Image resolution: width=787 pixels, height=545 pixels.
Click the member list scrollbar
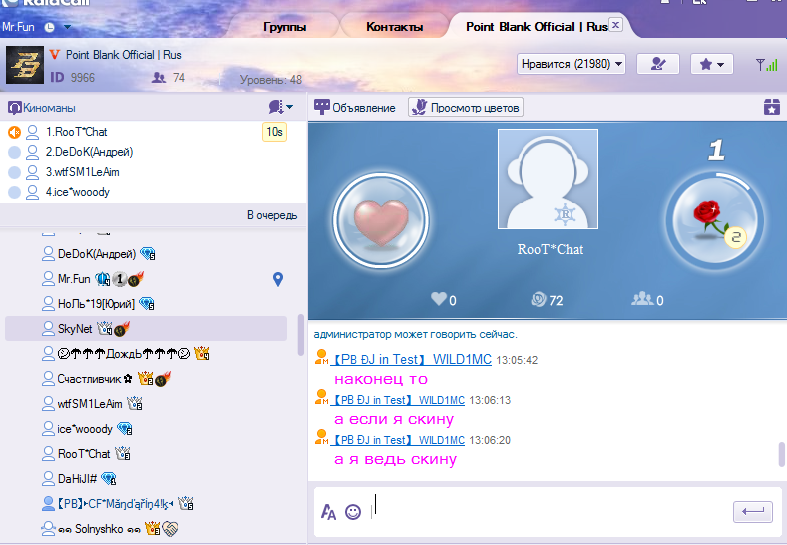301,335
